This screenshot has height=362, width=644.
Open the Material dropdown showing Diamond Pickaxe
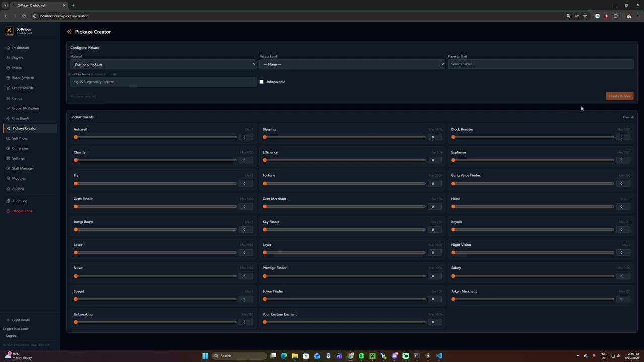pyautogui.click(x=163, y=64)
